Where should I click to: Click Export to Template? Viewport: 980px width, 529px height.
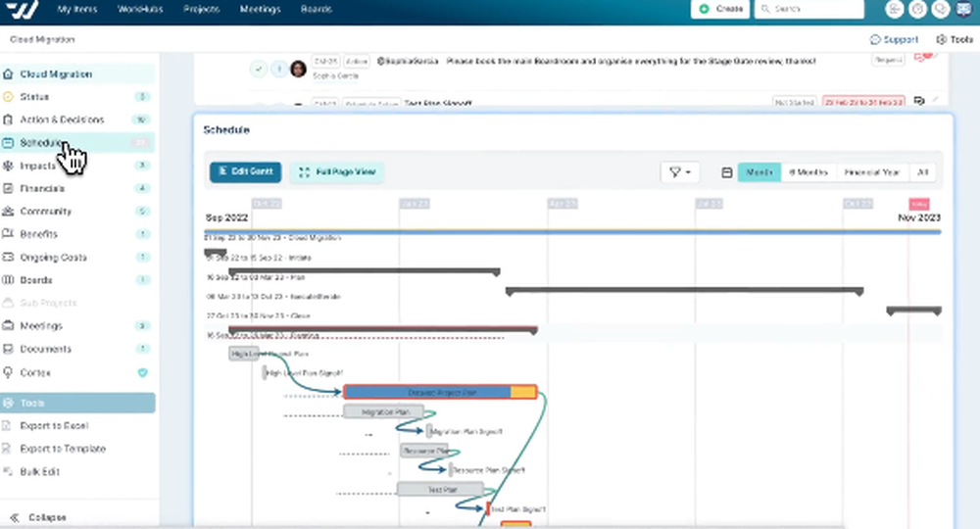pyautogui.click(x=63, y=449)
